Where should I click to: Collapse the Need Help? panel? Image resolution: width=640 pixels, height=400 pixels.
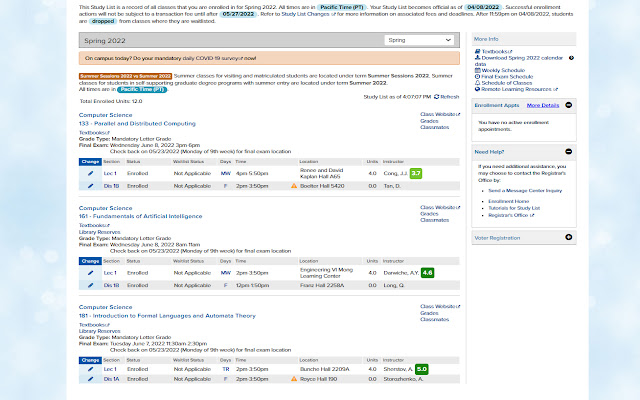click(x=568, y=151)
